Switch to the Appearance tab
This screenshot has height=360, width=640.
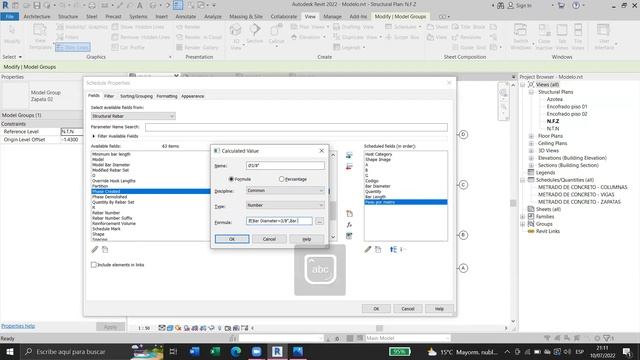coord(193,96)
